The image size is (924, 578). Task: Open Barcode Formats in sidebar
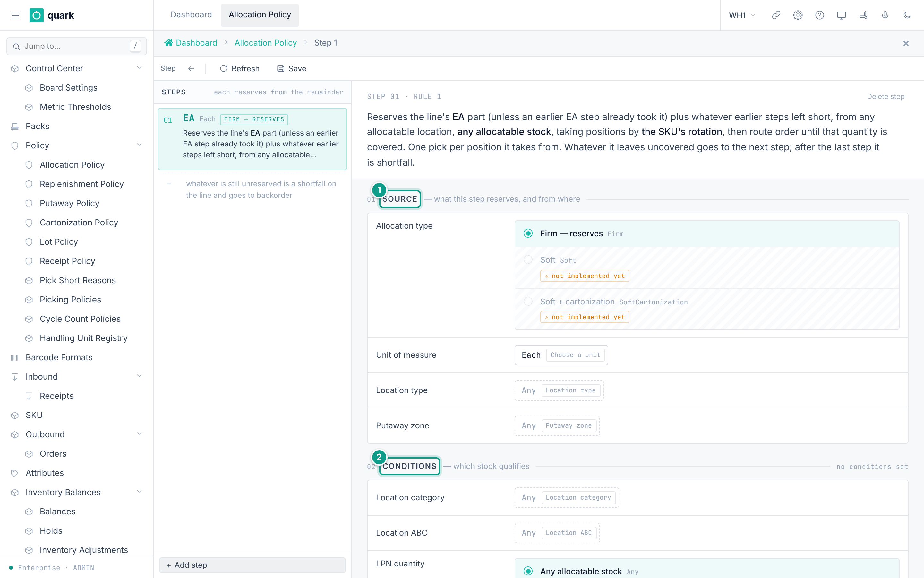click(59, 357)
